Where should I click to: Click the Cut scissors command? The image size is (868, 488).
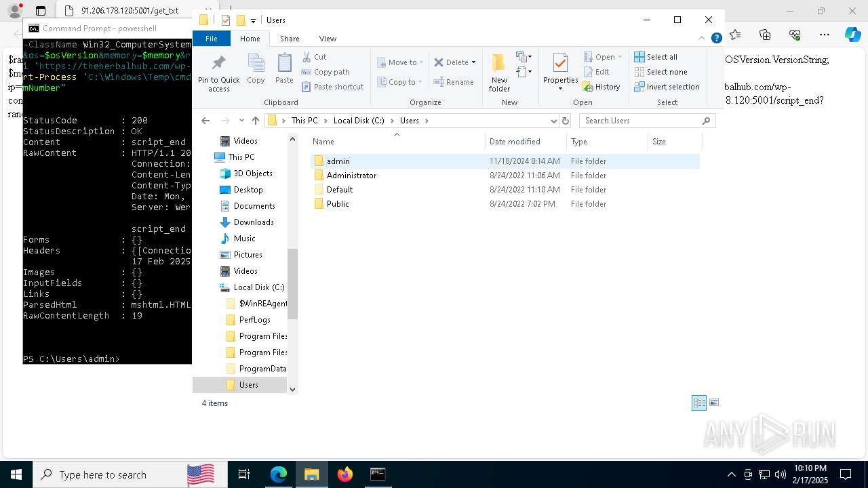[x=315, y=57]
